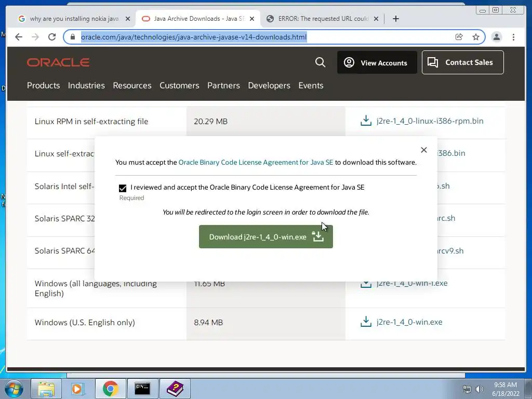
Task: Open help book icon in taskbar
Action: point(175,389)
